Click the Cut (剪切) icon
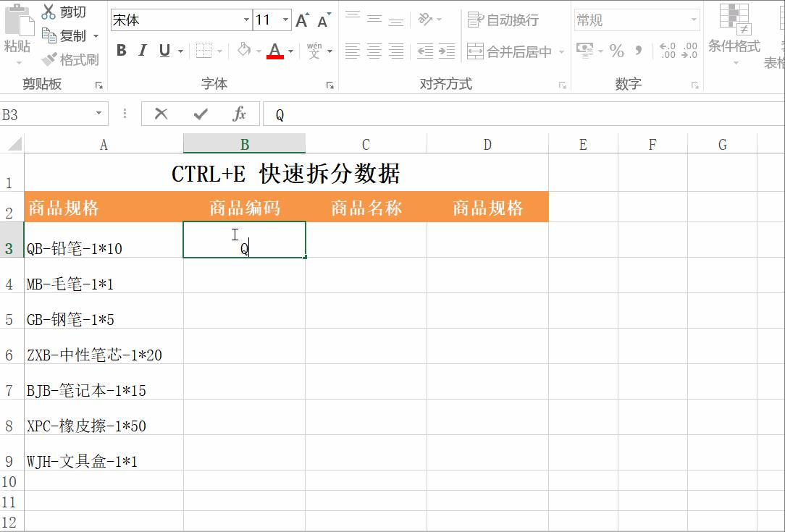Viewport: 785px width, 532px height. [49, 11]
